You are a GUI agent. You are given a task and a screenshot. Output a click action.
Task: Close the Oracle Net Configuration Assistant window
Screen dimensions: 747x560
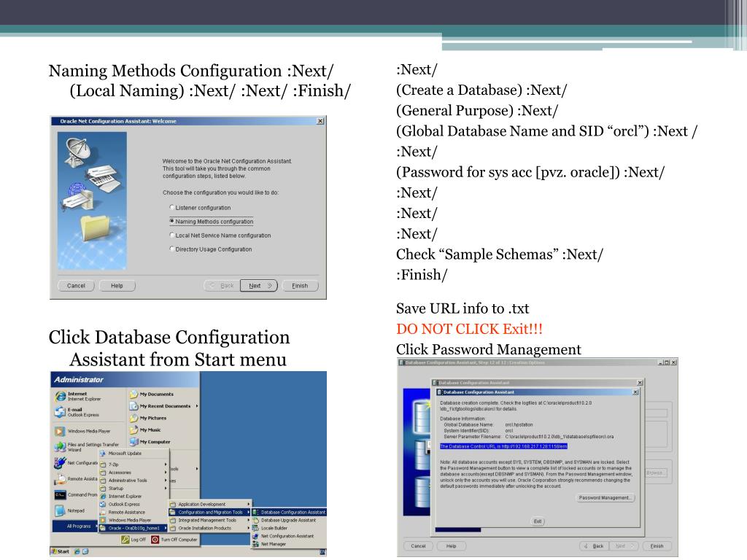320,121
